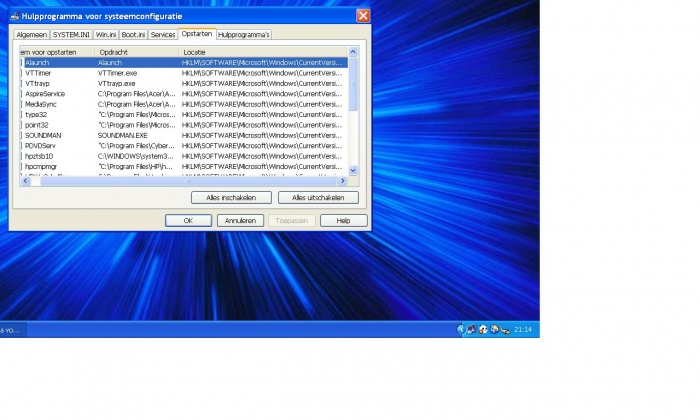Click the system configuration title bar icon

pyautogui.click(x=15, y=16)
